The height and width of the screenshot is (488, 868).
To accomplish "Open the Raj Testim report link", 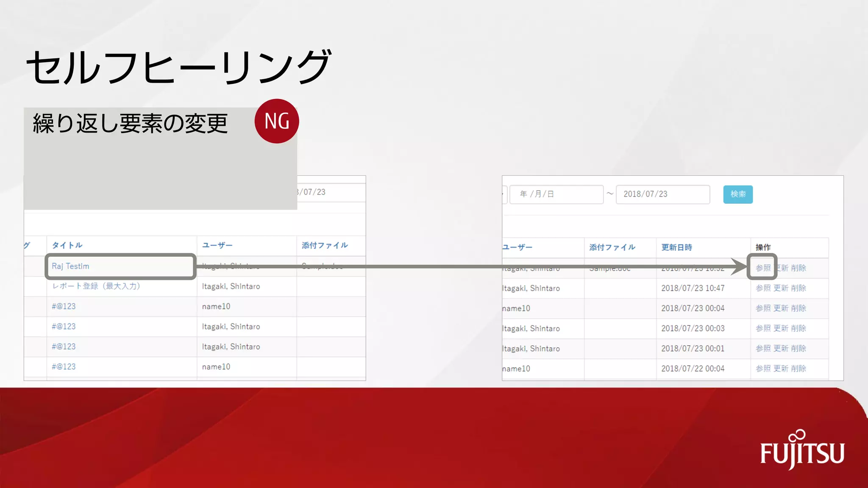I will [x=70, y=266].
